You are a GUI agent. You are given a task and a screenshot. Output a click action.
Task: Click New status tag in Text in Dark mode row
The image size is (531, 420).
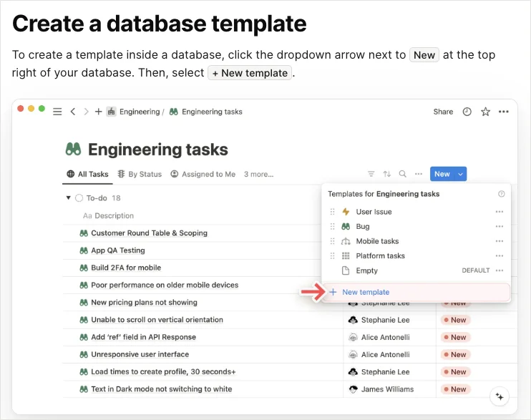(x=455, y=389)
